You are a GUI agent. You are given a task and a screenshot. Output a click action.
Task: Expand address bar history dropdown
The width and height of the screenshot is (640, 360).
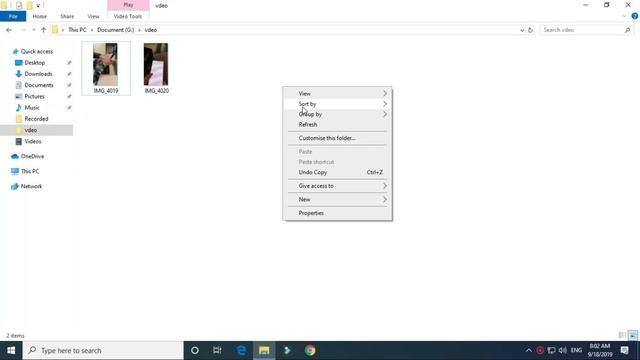(522, 30)
